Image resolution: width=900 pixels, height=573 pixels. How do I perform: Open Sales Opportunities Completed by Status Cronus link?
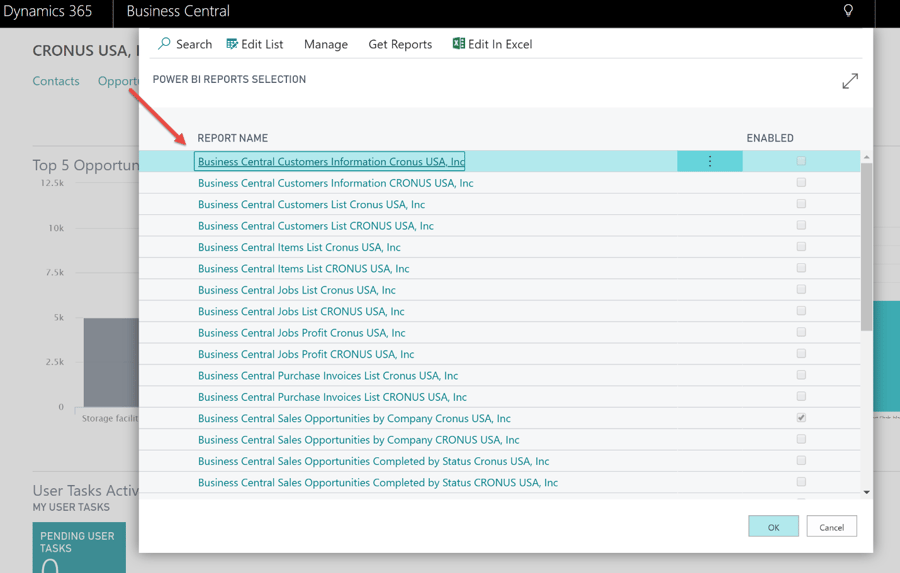click(374, 461)
